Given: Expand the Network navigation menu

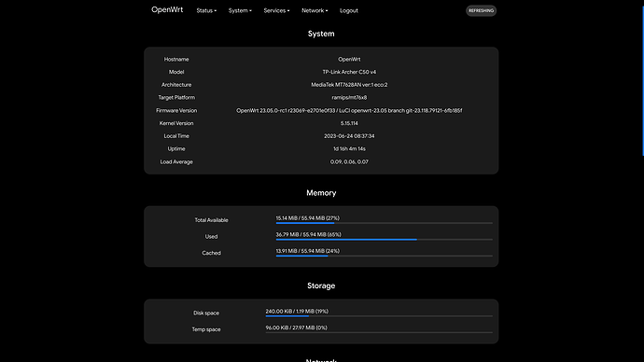Looking at the screenshot, I should pyautogui.click(x=315, y=10).
